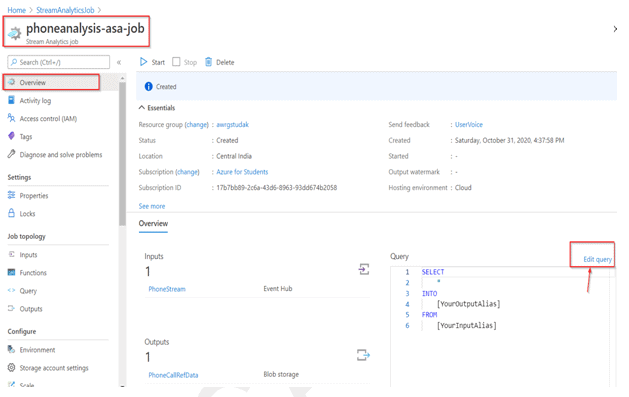Open the Edit query link
The width and height of the screenshot is (629, 397).
[598, 259]
